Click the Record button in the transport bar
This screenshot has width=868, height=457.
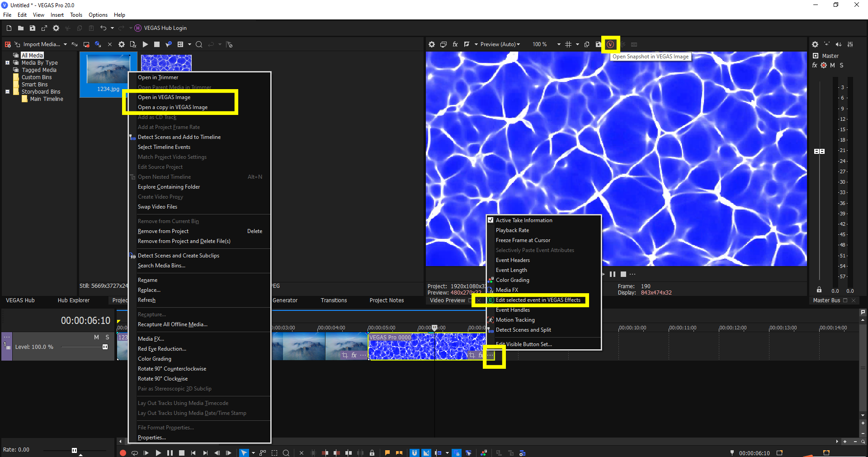(123, 453)
